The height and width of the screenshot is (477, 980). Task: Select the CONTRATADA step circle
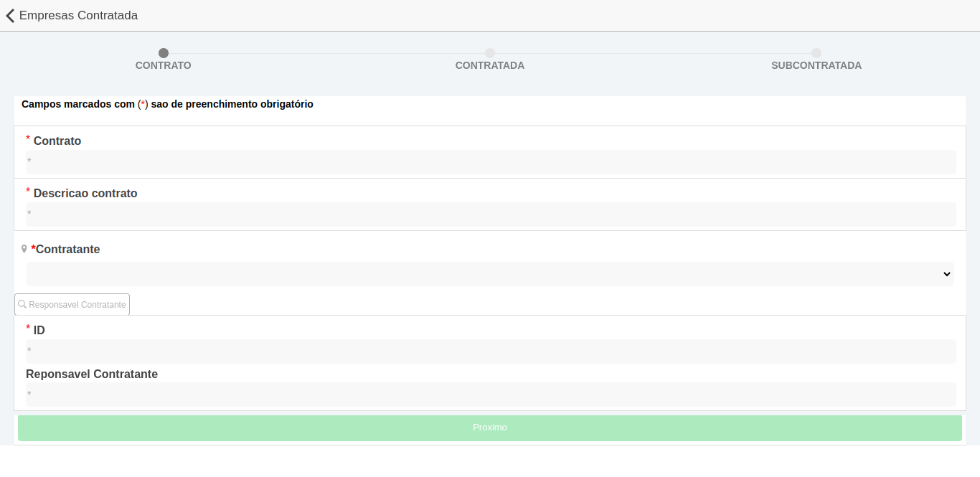490,53
